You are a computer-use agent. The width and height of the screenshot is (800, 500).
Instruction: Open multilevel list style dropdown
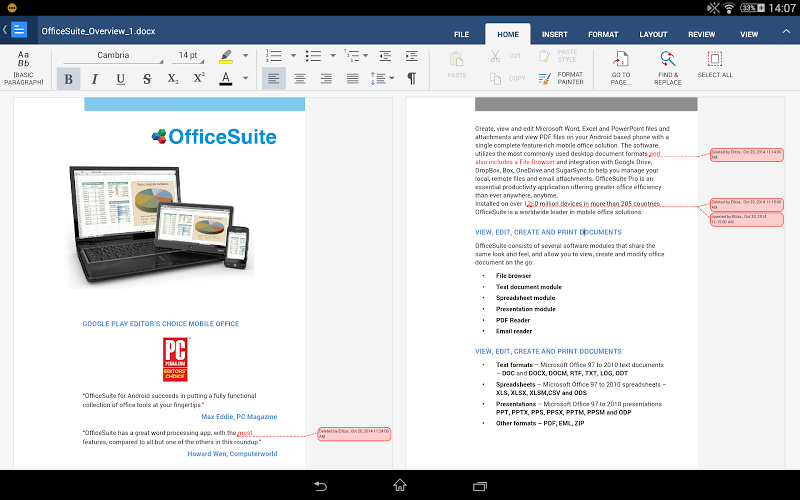[x=366, y=55]
